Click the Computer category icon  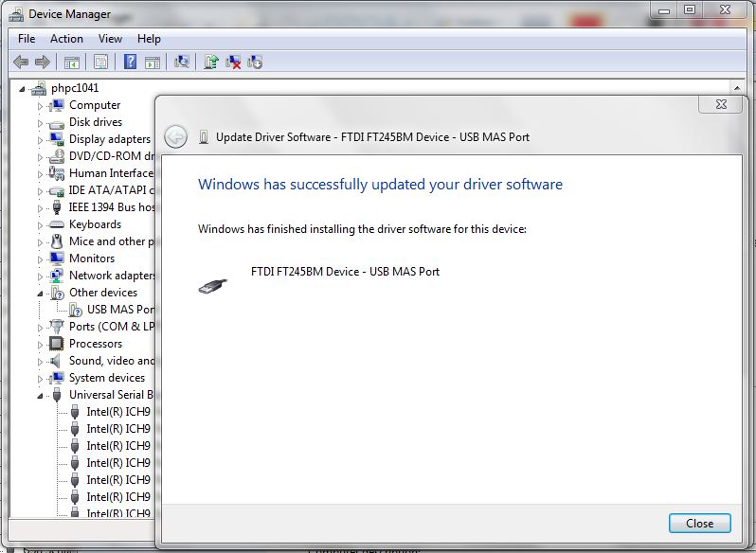(57, 105)
